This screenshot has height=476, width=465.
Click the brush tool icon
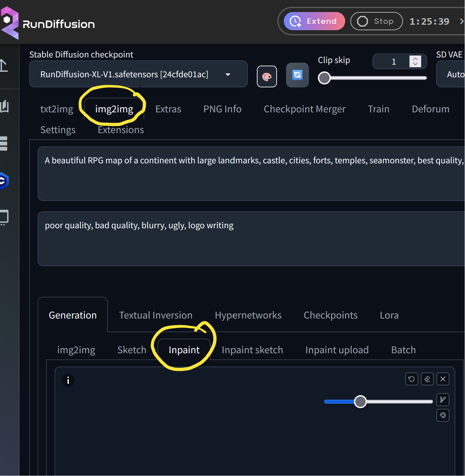(443, 400)
